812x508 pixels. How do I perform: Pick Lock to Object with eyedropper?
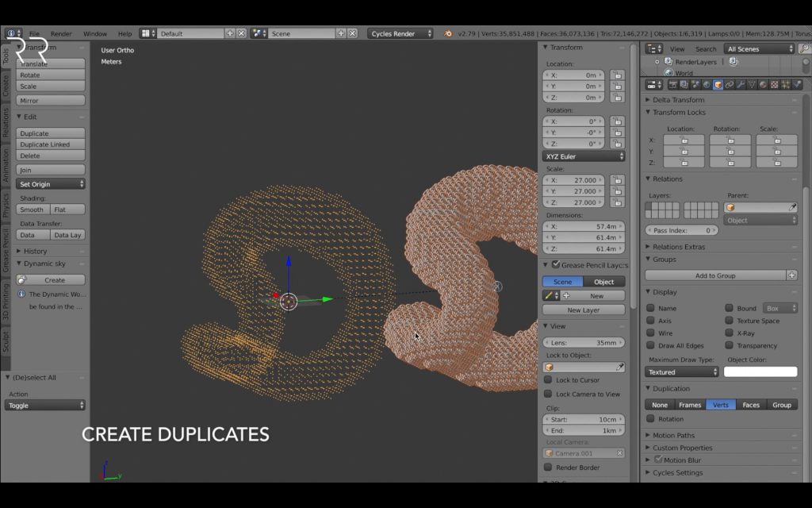[x=619, y=367]
